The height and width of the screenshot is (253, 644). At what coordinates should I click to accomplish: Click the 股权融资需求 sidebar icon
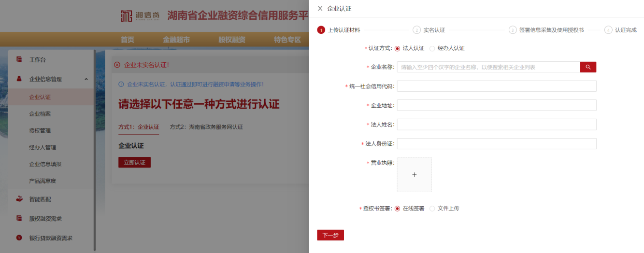19,218
